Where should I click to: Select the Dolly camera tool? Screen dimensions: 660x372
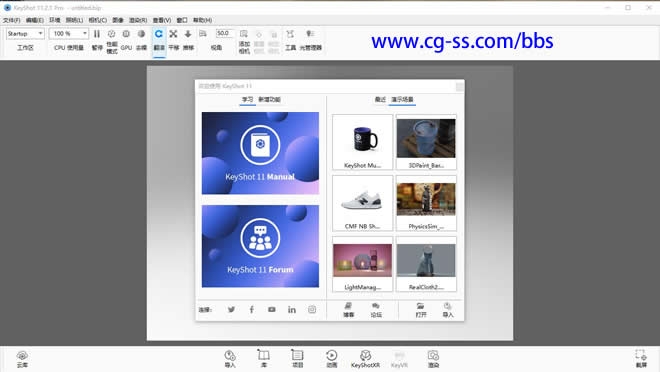188,40
